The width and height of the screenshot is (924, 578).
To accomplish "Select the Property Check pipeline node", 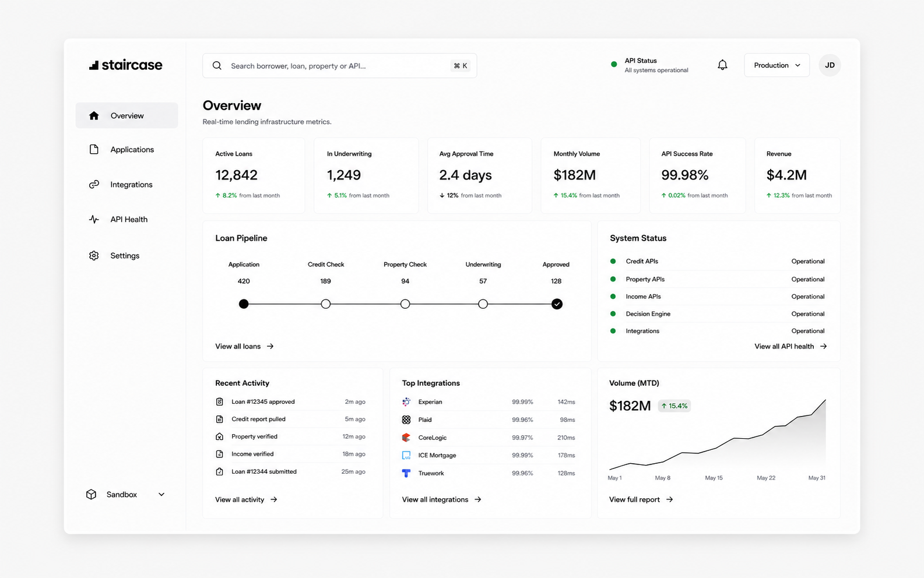I will pyautogui.click(x=405, y=304).
